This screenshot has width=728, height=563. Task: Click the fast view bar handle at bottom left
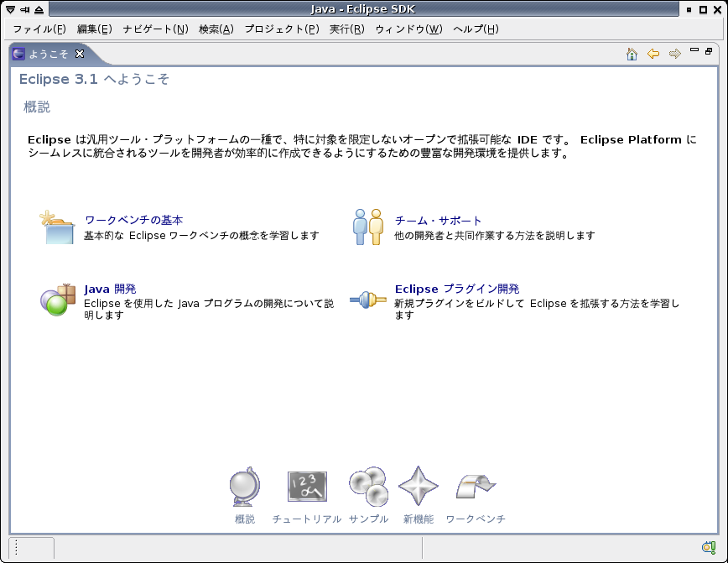[x=17, y=548]
